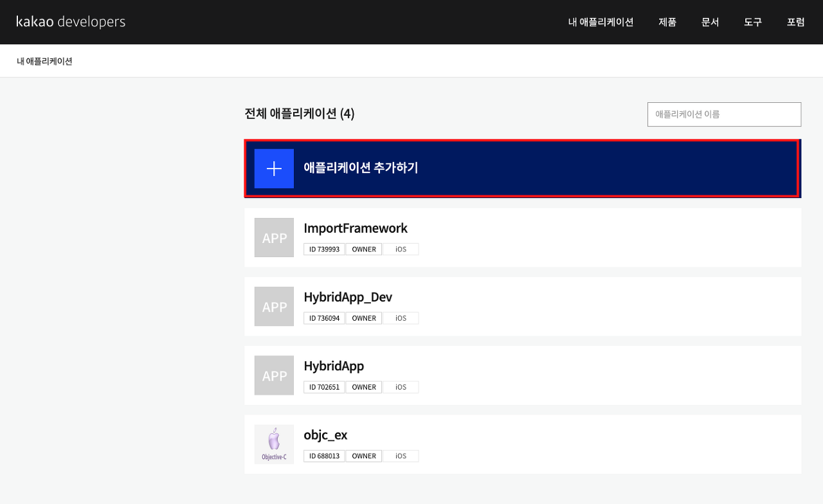Click the HybridApp_Dev gray APP icon
The width and height of the screenshot is (823, 504).
click(274, 306)
